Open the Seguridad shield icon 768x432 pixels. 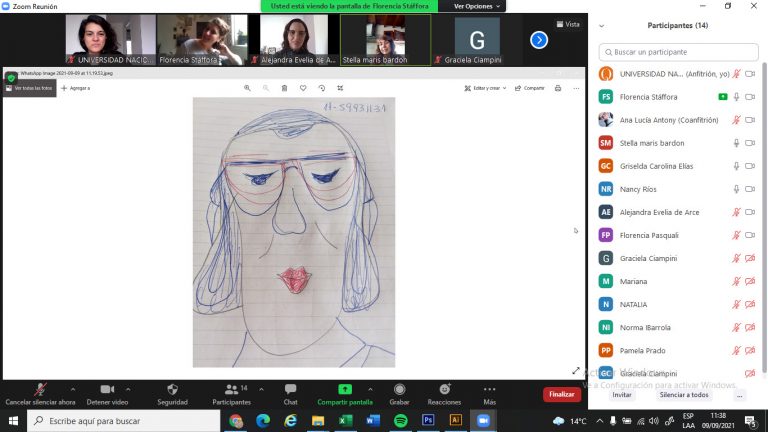pos(172,389)
